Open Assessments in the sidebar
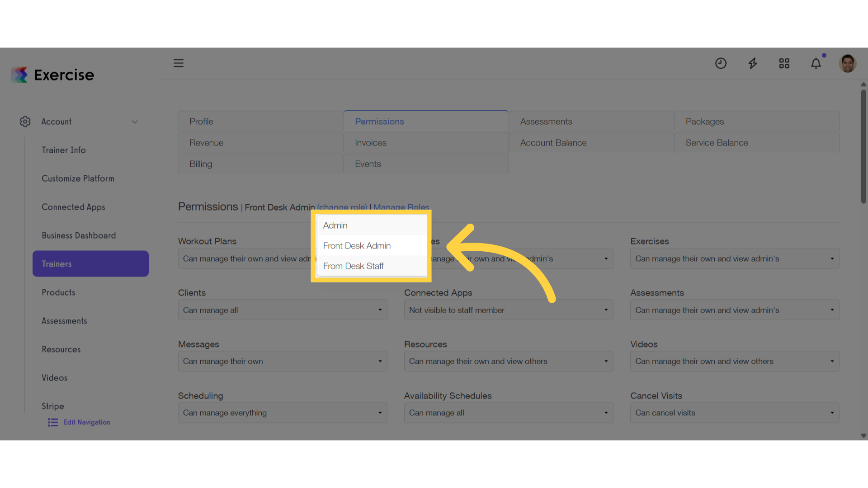Image resolution: width=868 pixels, height=488 pixels. tap(64, 321)
